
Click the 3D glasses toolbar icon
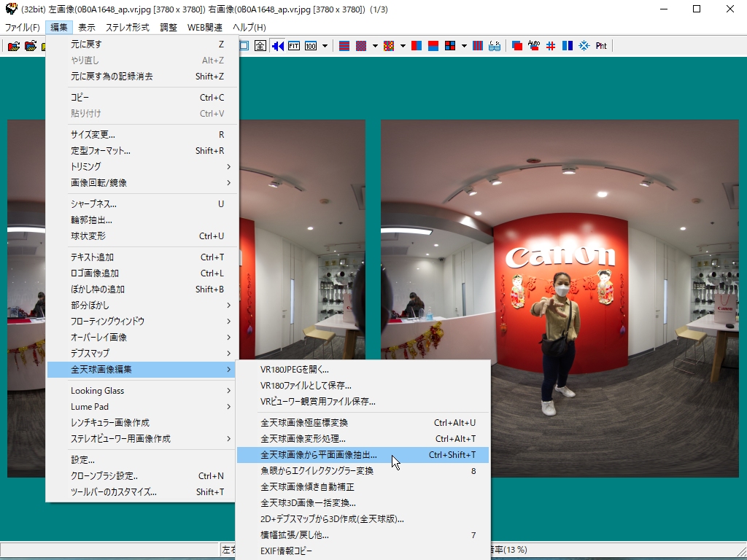(495, 46)
